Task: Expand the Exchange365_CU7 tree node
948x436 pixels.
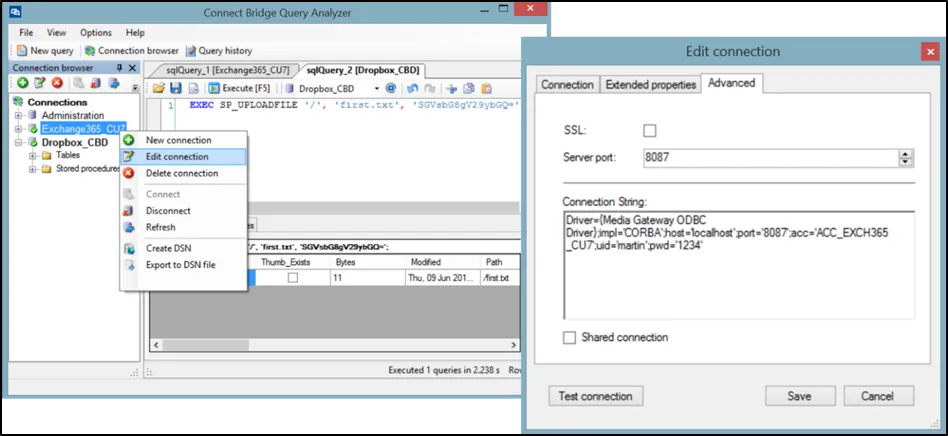Action: click(x=18, y=129)
